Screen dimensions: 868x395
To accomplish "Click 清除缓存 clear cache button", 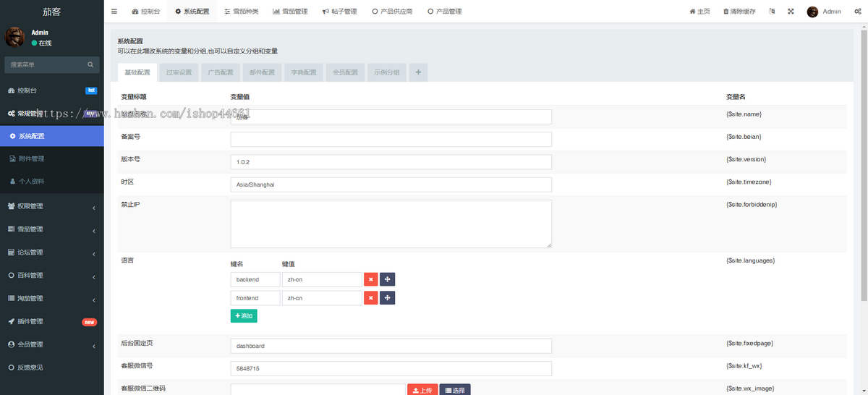I will pos(739,12).
